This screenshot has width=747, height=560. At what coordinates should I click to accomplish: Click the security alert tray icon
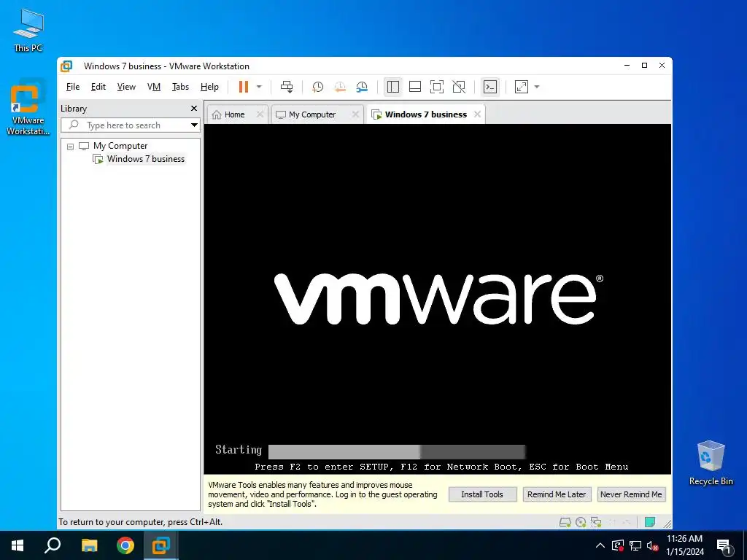(618, 545)
